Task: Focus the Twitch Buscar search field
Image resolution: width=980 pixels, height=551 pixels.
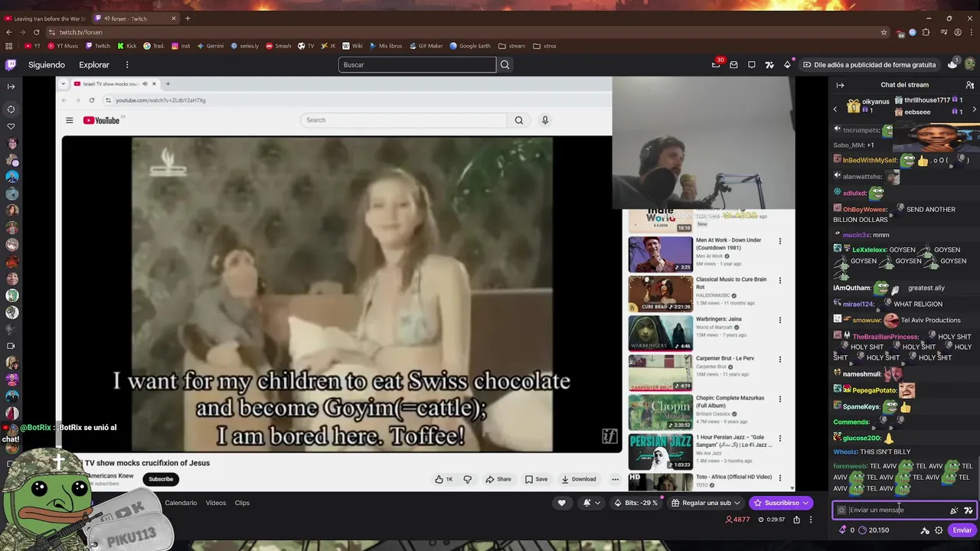Action: (x=417, y=65)
